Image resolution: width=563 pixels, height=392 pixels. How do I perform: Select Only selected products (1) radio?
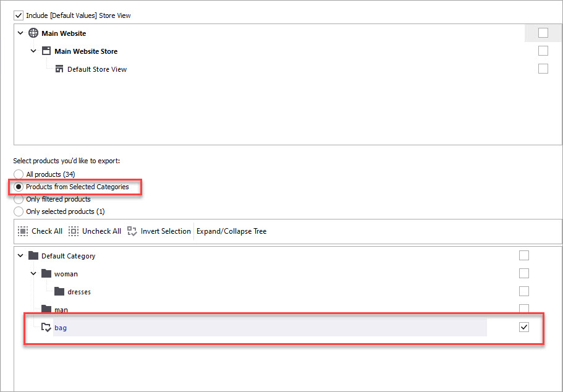pos(19,211)
